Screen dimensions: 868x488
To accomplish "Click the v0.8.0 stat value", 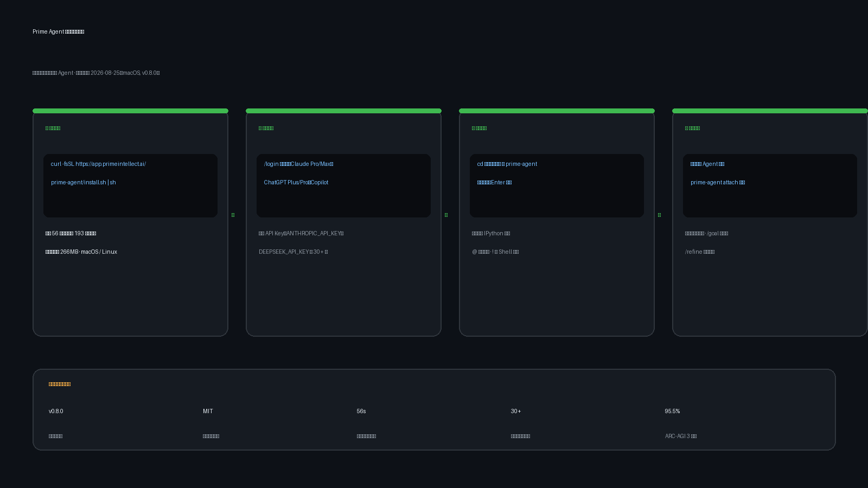I will 56,411.
